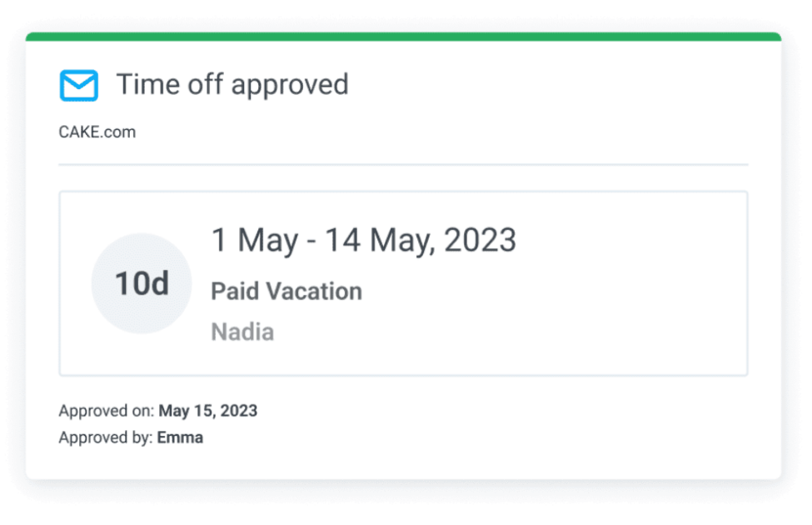Click the approval date May 15, 2023
The image size is (812, 525).
[x=208, y=411]
